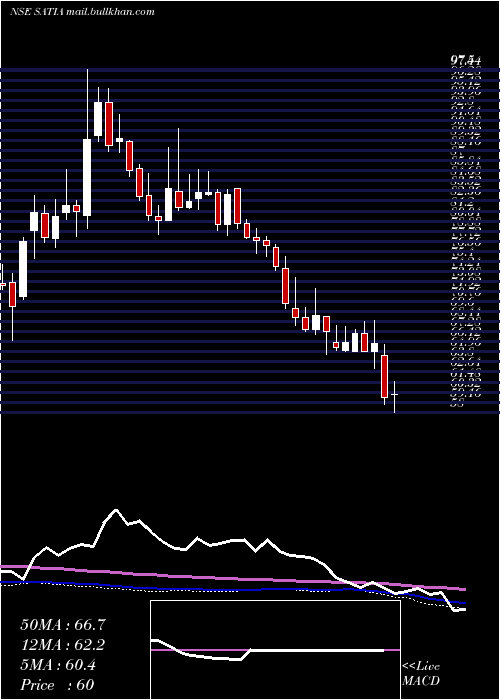Click the 5MA : 60.4 value
This screenshot has height=700, width=500.
pos(58,665)
